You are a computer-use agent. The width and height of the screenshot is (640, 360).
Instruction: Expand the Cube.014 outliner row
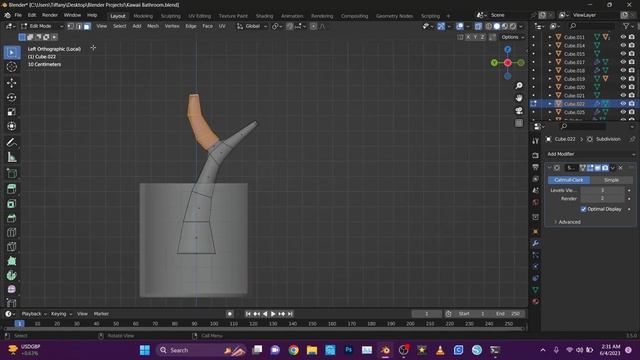tap(550, 45)
